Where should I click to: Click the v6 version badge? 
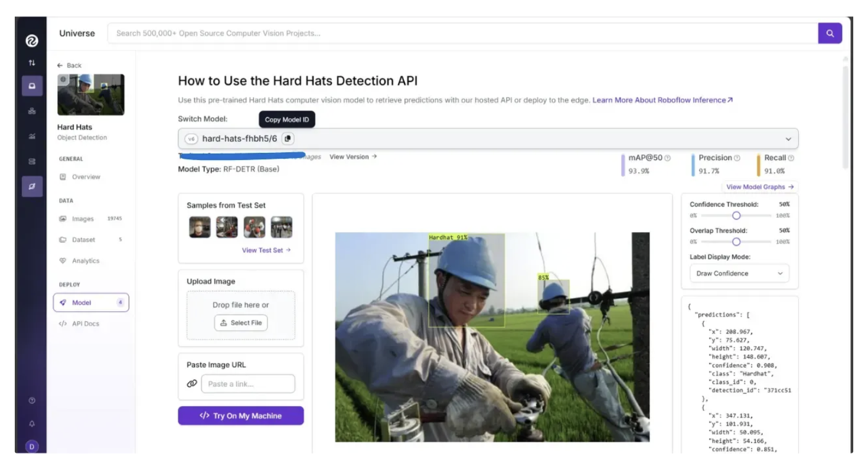point(191,139)
